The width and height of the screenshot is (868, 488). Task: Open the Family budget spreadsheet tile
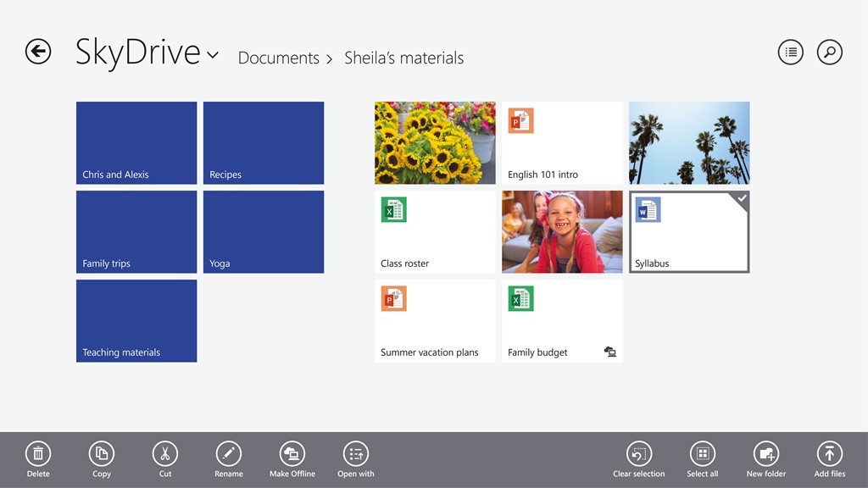(562, 321)
